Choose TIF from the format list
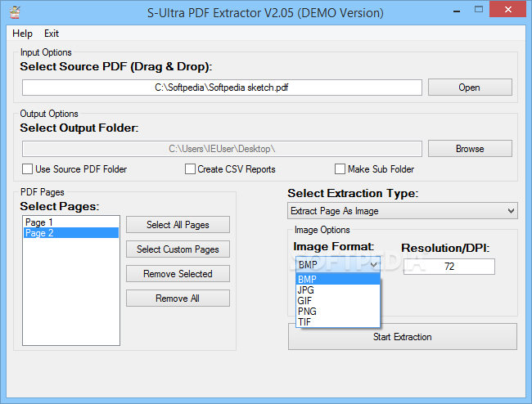The width and height of the screenshot is (532, 404). click(338, 322)
